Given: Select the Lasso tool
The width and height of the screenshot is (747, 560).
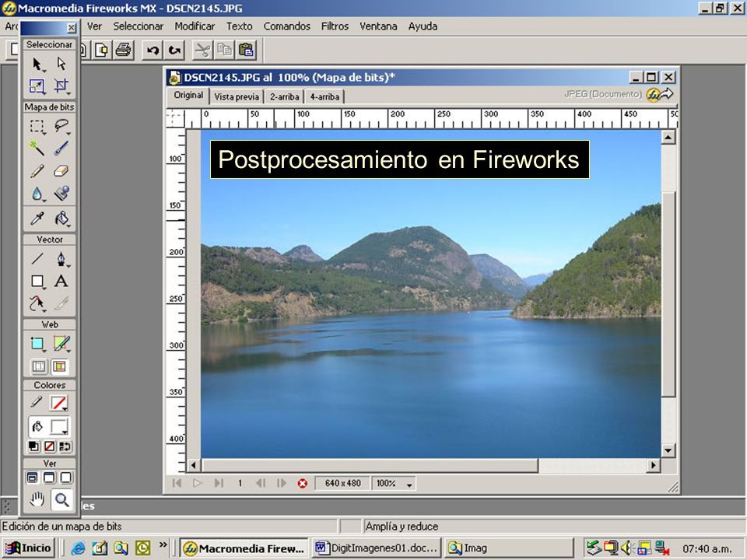Looking at the screenshot, I should coord(61,127).
